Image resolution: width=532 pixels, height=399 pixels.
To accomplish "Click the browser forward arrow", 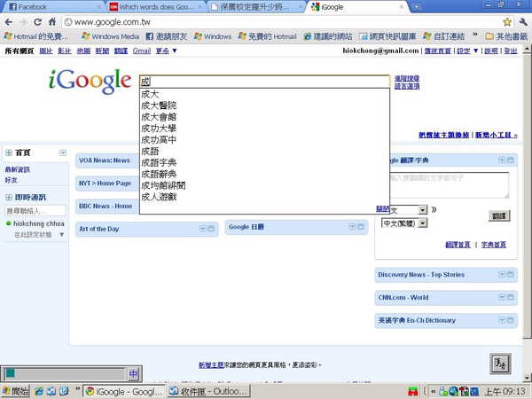I will tap(23, 22).
